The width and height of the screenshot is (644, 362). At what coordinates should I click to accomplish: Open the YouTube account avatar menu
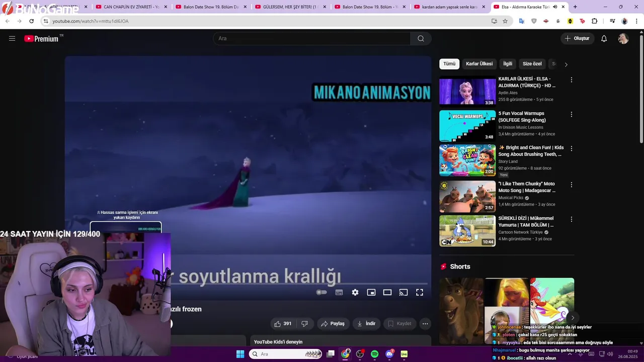(x=623, y=39)
